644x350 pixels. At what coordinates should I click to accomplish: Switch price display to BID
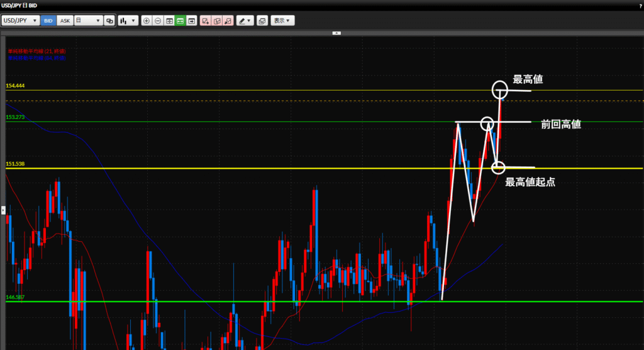coord(48,21)
